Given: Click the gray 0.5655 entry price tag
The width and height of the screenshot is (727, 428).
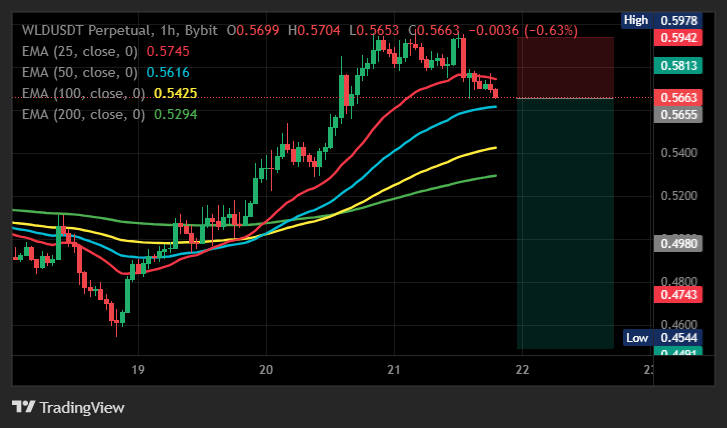Looking at the screenshot, I should [x=678, y=115].
